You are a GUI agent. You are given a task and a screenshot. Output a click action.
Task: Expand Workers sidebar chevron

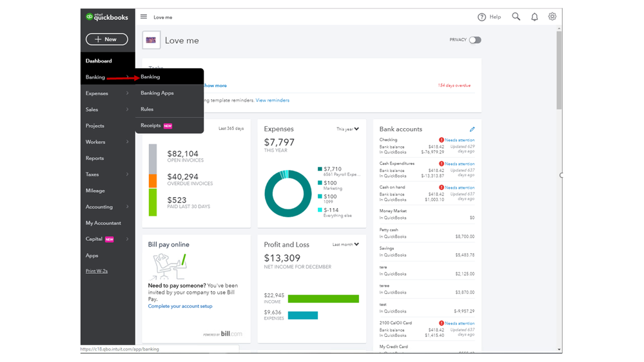click(128, 142)
